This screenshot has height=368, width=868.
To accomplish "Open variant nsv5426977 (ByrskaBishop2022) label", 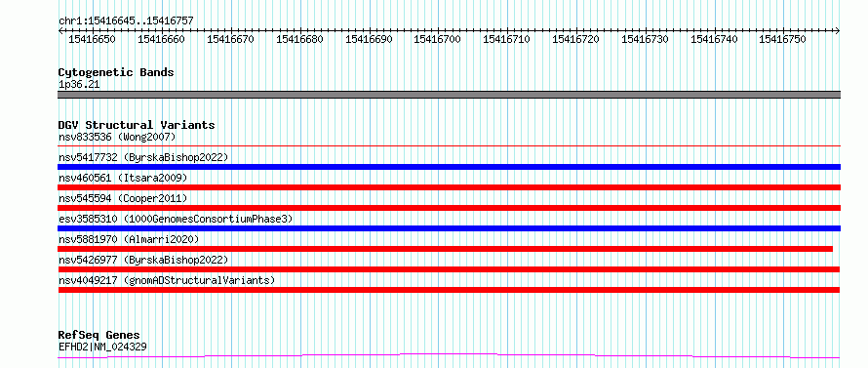I will click(x=143, y=260).
